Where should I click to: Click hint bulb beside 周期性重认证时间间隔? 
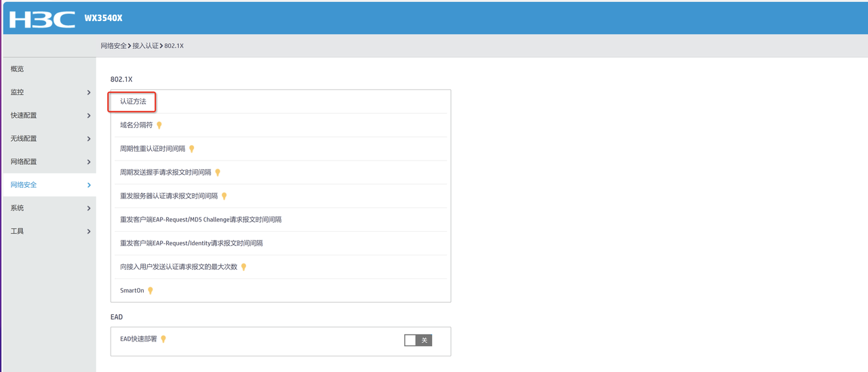click(x=192, y=149)
